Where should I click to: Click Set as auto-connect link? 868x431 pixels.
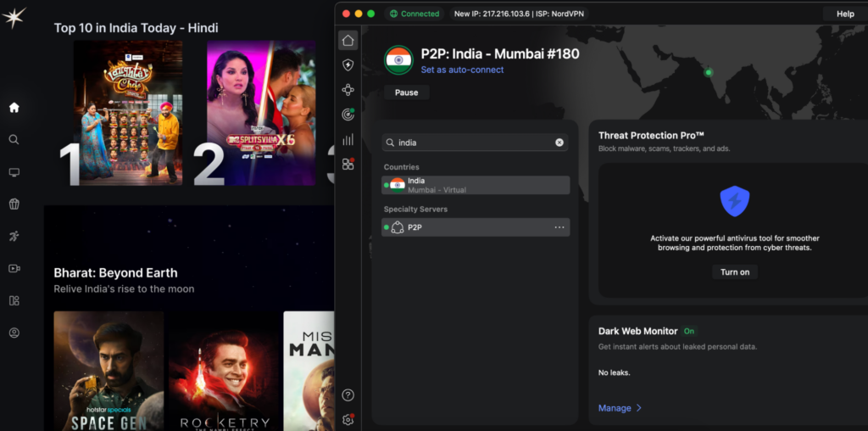pos(462,70)
